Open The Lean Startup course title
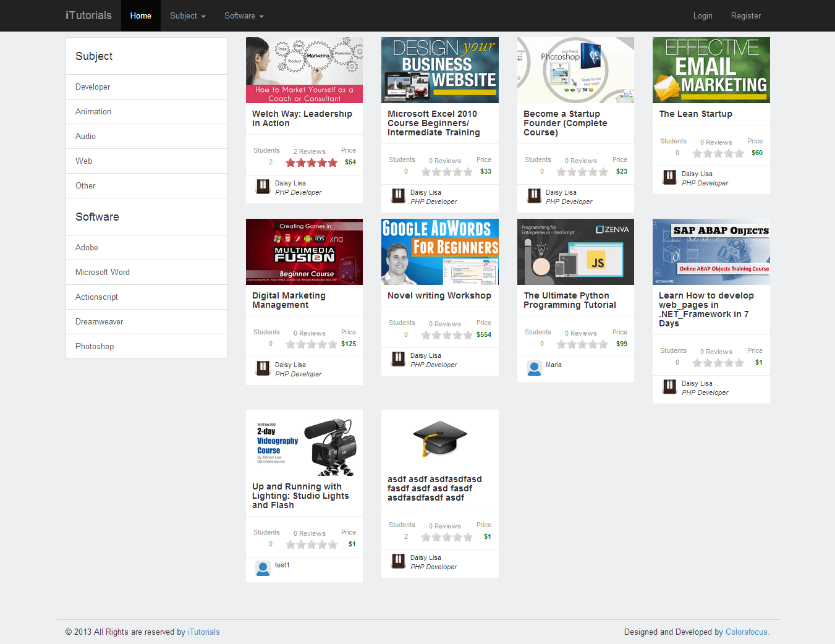This screenshot has width=835, height=644. click(x=696, y=114)
